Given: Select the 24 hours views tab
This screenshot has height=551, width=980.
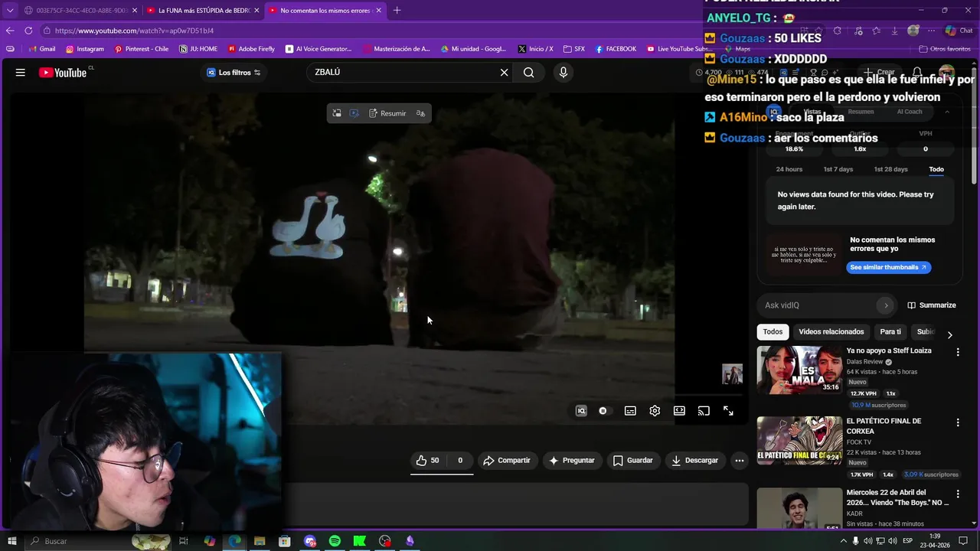Looking at the screenshot, I should tap(789, 169).
